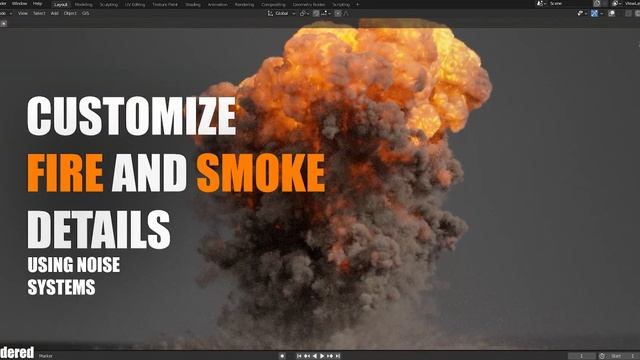Toggle proportional editing
This screenshot has width=640, height=360.
[338, 13]
